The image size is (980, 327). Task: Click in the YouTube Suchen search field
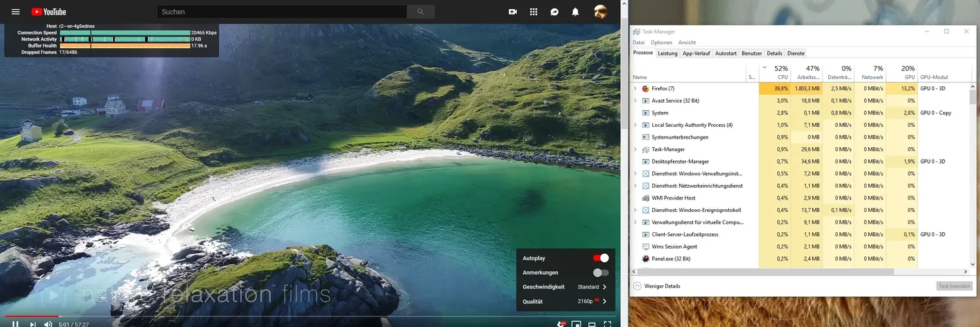coord(282,12)
